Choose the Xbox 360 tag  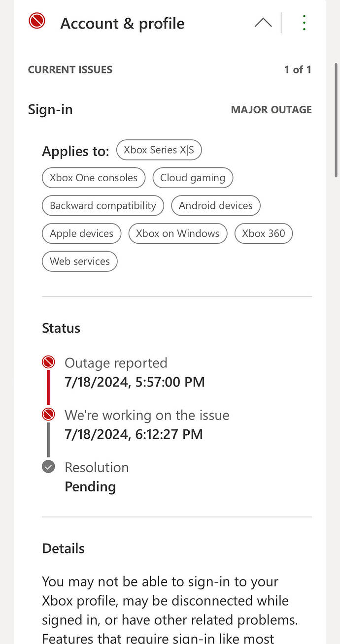tap(264, 233)
